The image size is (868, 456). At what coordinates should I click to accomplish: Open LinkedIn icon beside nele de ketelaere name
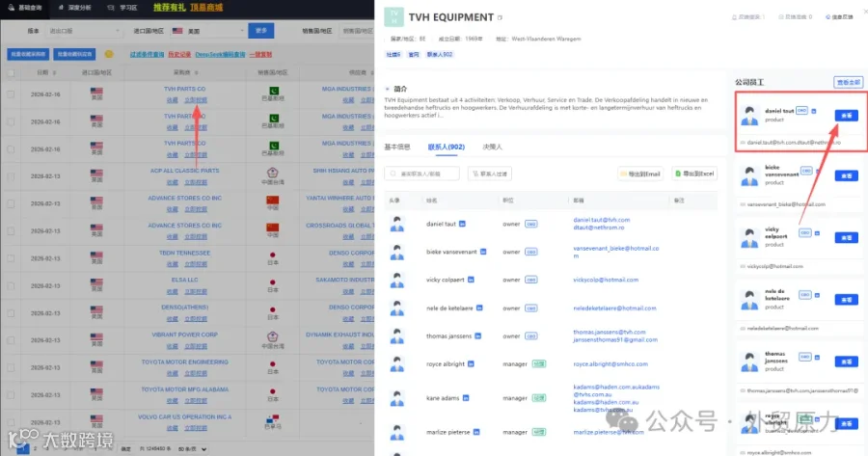tap(479, 308)
